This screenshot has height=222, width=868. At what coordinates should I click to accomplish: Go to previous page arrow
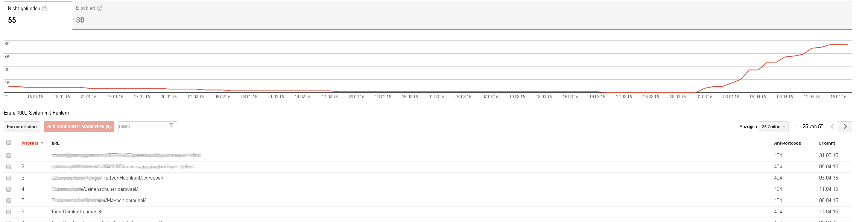click(x=832, y=127)
